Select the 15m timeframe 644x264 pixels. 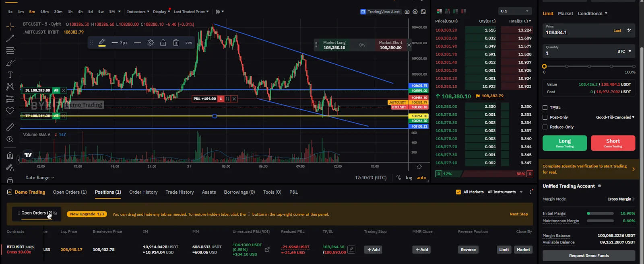click(44, 12)
